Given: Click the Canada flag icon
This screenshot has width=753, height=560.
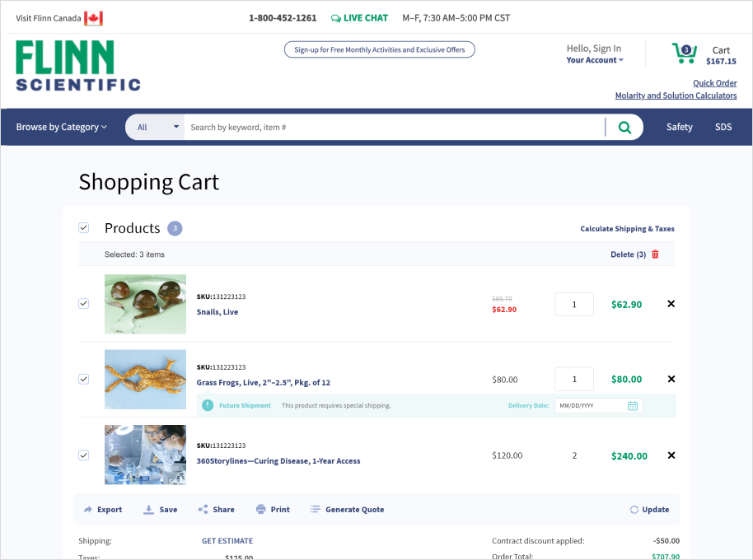Looking at the screenshot, I should [x=93, y=18].
